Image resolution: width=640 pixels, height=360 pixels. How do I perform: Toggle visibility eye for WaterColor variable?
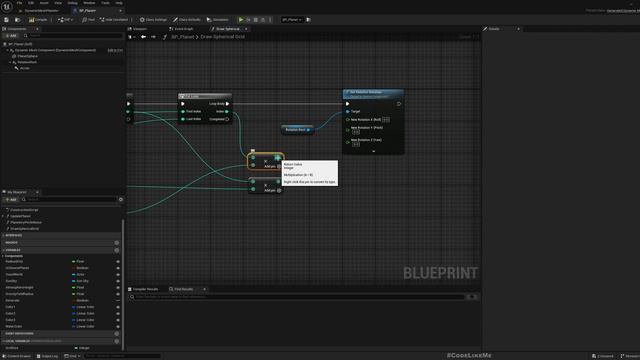click(x=118, y=327)
